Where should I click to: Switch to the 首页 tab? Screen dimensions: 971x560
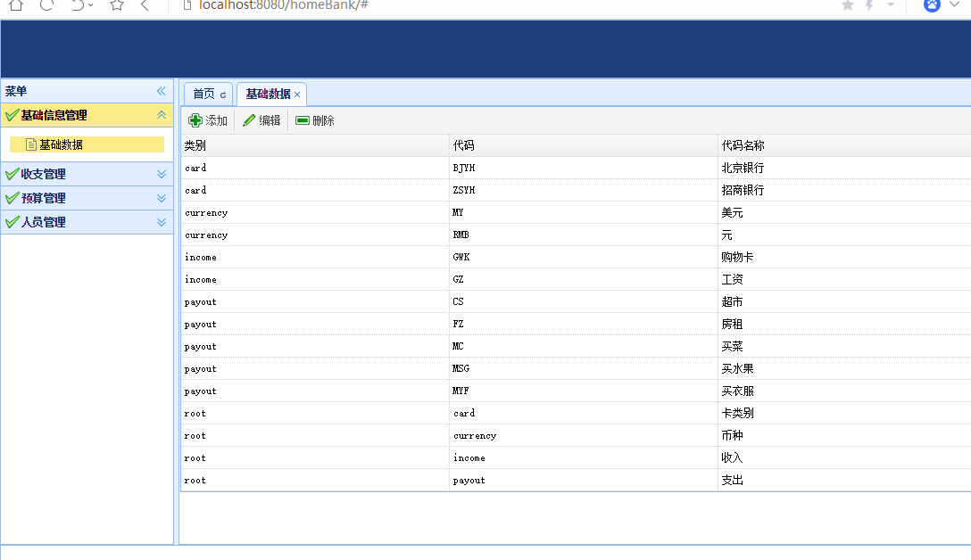pos(203,94)
